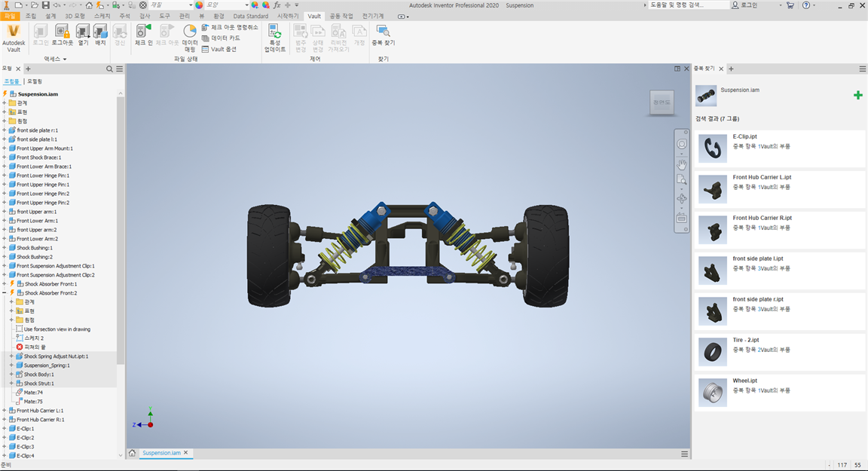Open the 중복 찾기 panel hamburger menu
The image size is (868, 471).
863,69
